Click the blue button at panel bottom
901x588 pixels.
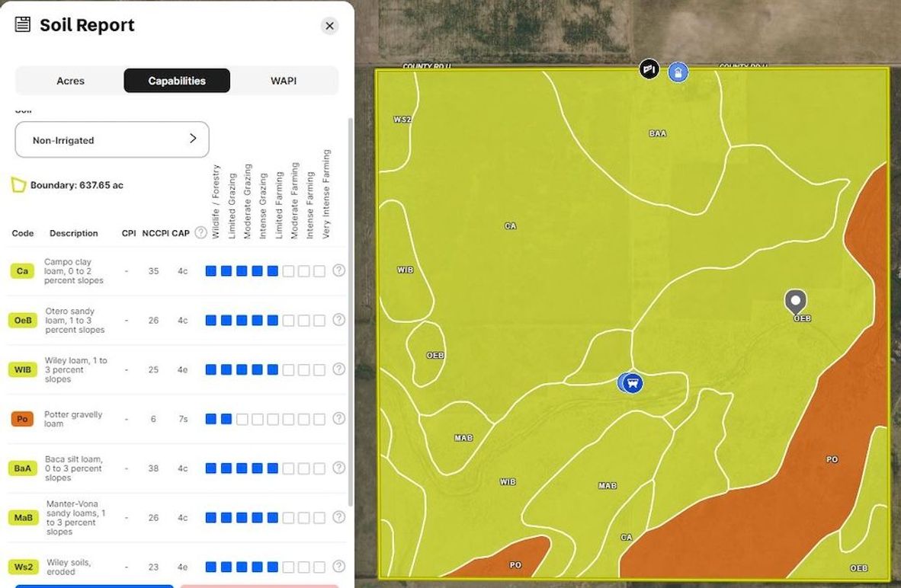coord(93,585)
